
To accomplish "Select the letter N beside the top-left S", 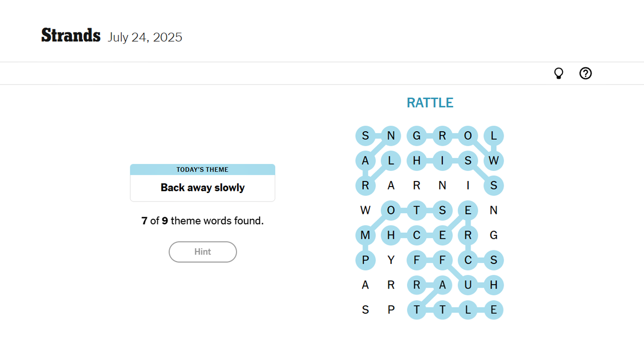I will tap(391, 136).
